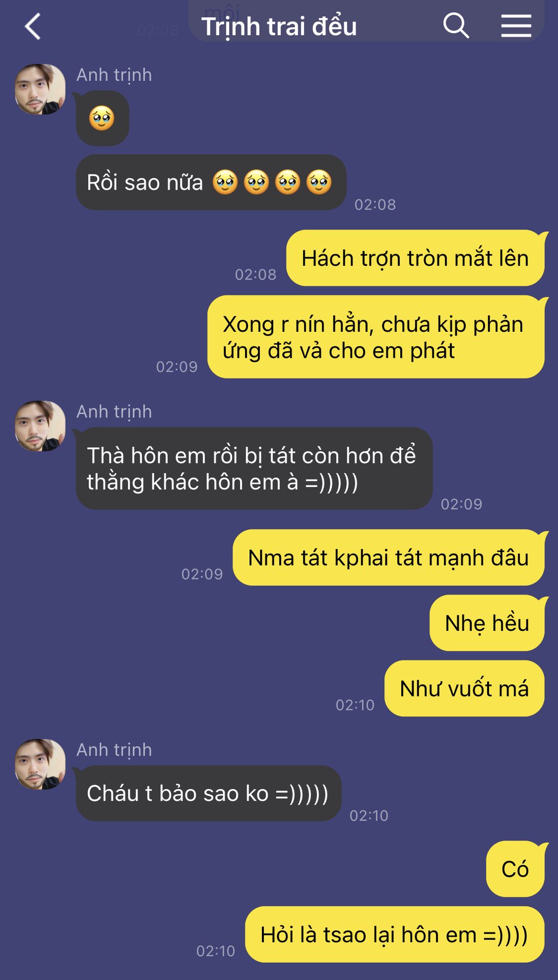Select the single pleading-face emoji bubble
This screenshot has height=980, width=558.
102,118
